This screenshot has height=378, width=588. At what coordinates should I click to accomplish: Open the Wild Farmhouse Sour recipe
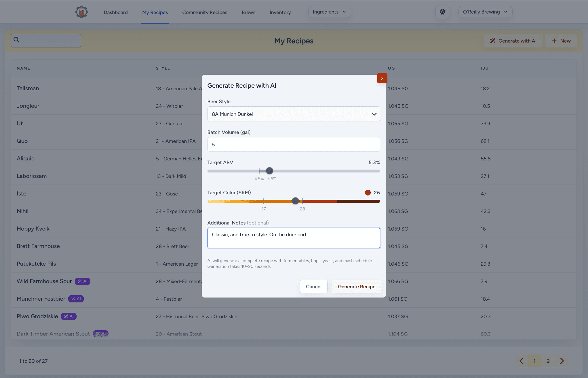click(x=44, y=281)
